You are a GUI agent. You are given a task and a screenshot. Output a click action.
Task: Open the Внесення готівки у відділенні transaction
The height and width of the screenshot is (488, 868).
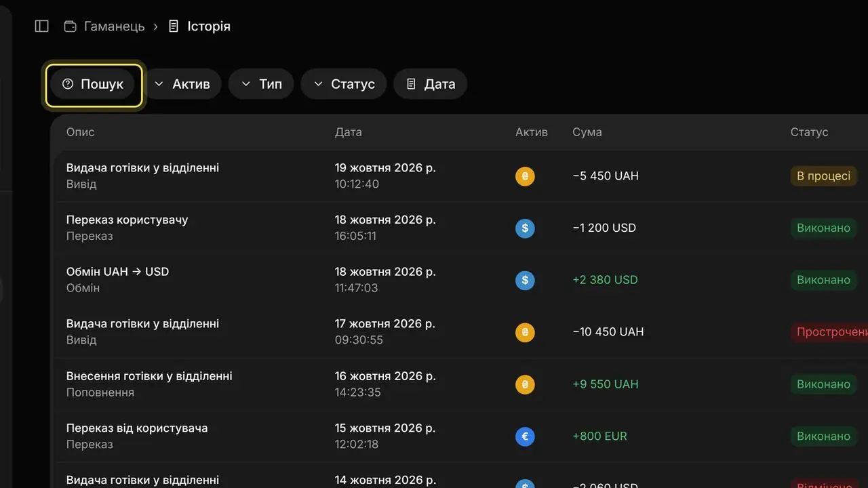pyautogui.click(x=149, y=376)
